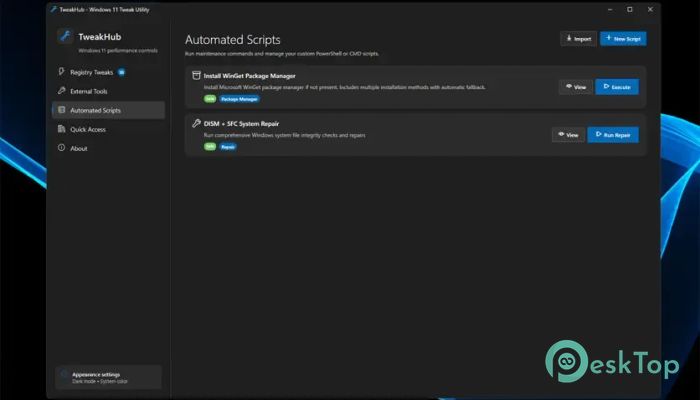Viewport: 700px width, 400px height.
Task: Click the WinGet script description text
Action: tap(345, 87)
